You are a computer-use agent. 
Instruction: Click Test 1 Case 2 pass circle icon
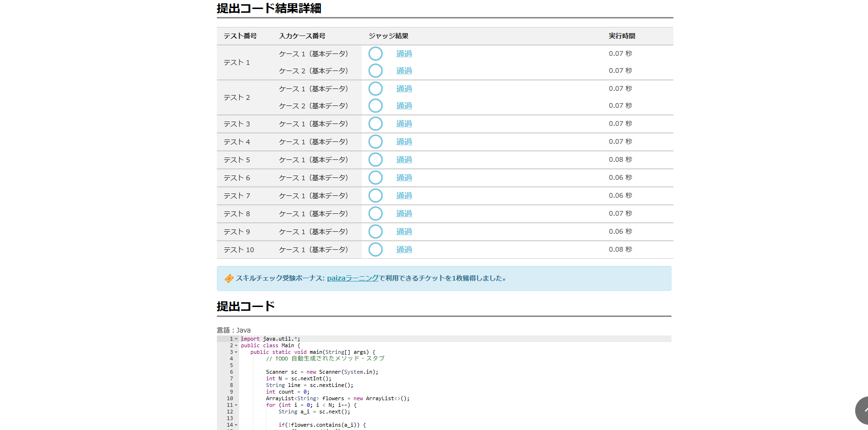376,71
